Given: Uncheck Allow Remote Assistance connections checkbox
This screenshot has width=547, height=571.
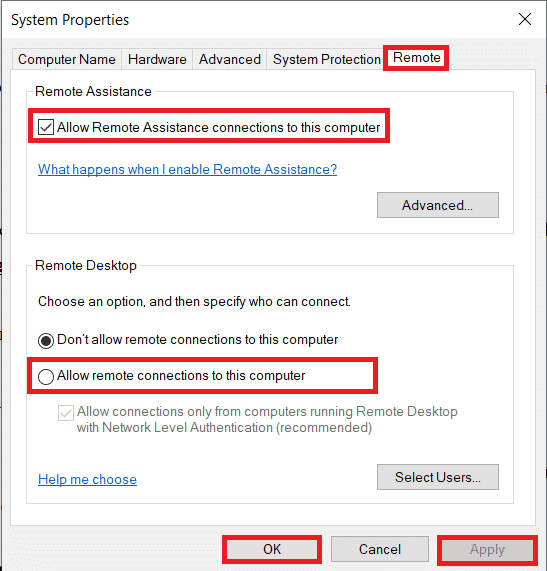Looking at the screenshot, I should [46, 128].
